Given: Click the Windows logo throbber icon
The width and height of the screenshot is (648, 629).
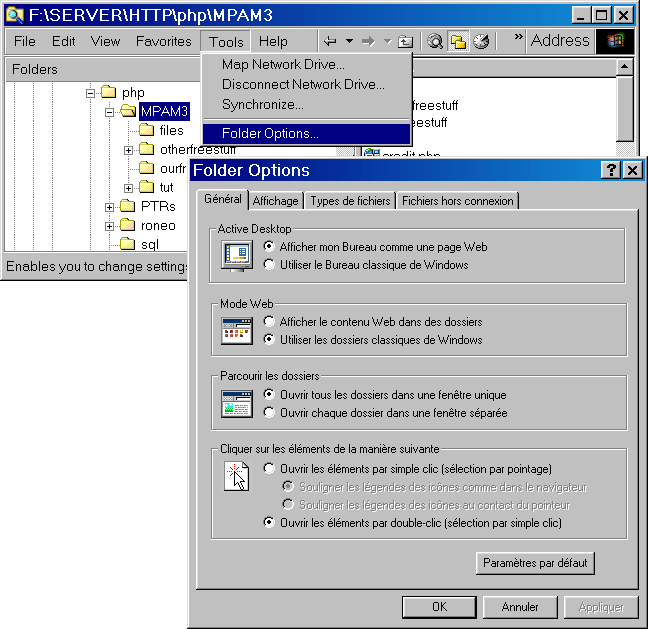Looking at the screenshot, I should (x=615, y=41).
